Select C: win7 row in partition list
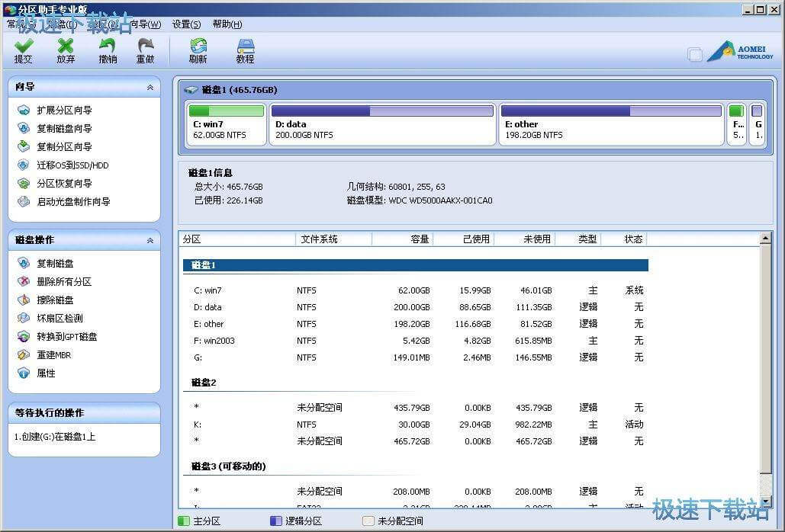Viewport: 785px width, 532px height. (x=416, y=290)
